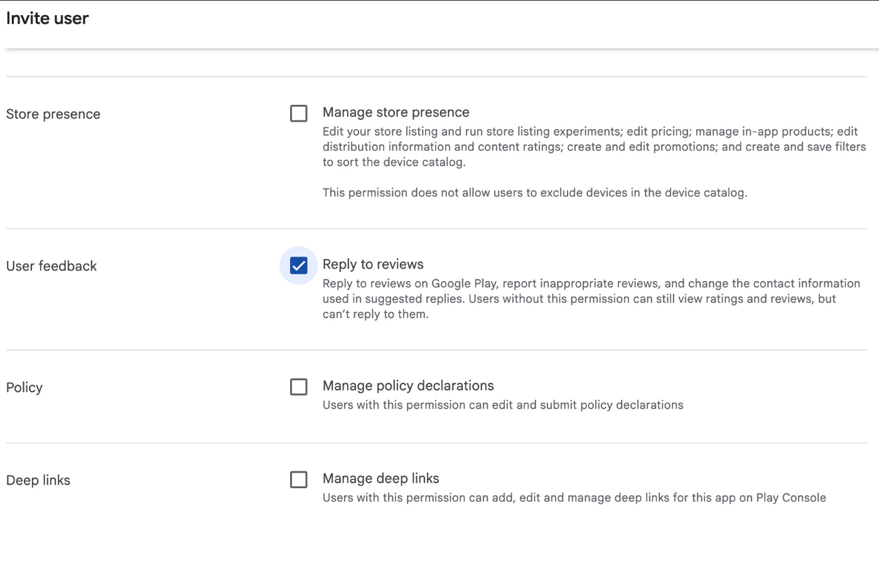Click 'Google Play' in the reviews description
This screenshot has height=588, width=879.
[464, 284]
